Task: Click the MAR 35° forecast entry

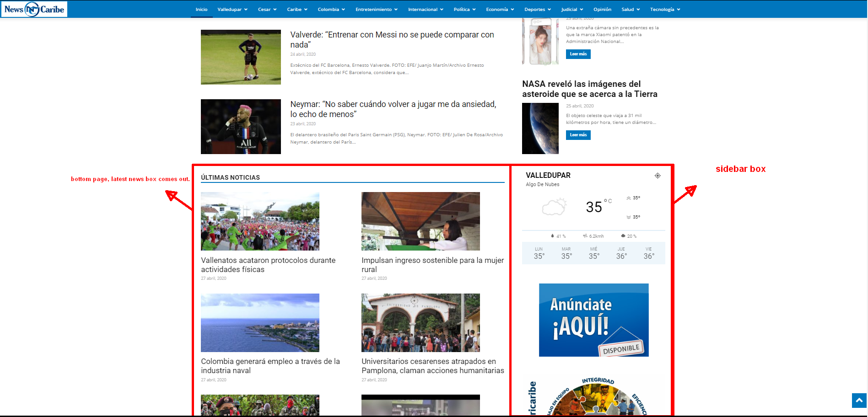Action: [566, 253]
